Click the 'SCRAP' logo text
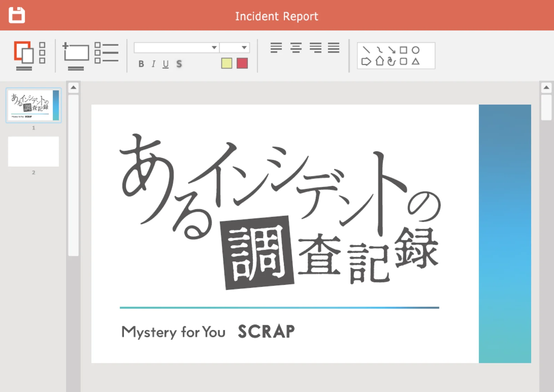Image resolution: width=554 pixels, height=392 pixels. 266,331
